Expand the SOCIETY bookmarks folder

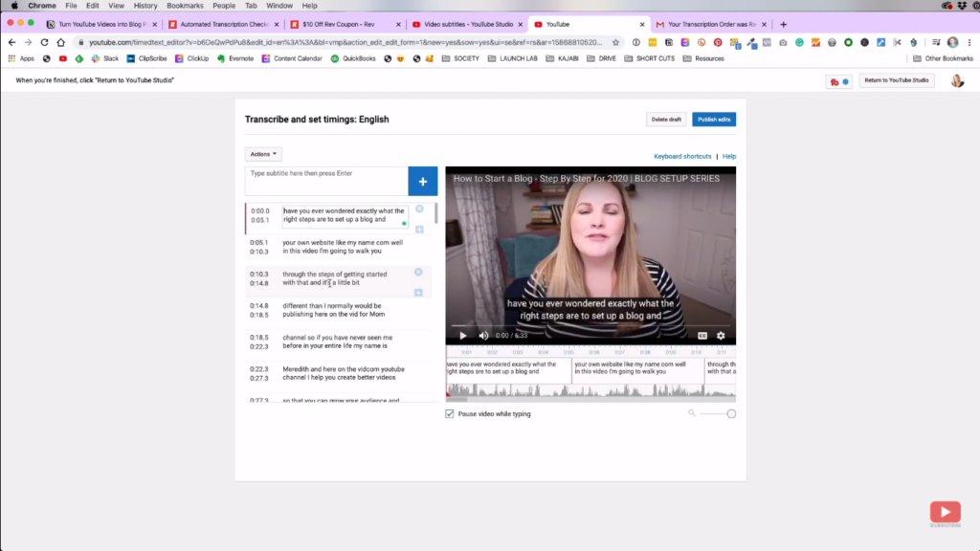click(x=460, y=58)
